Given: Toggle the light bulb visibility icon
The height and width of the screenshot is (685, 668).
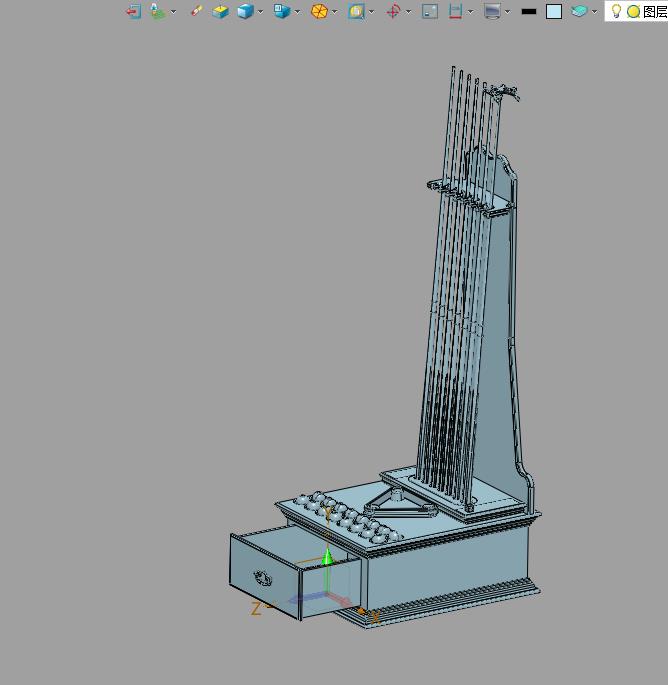Looking at the screenshot, I should (x=616, y=11).
